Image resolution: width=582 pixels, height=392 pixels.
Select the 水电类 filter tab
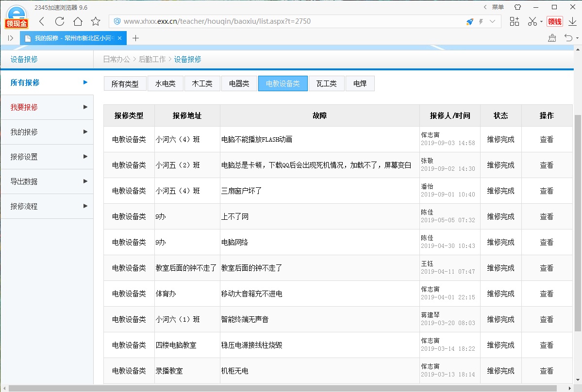[x=165, y=83]
